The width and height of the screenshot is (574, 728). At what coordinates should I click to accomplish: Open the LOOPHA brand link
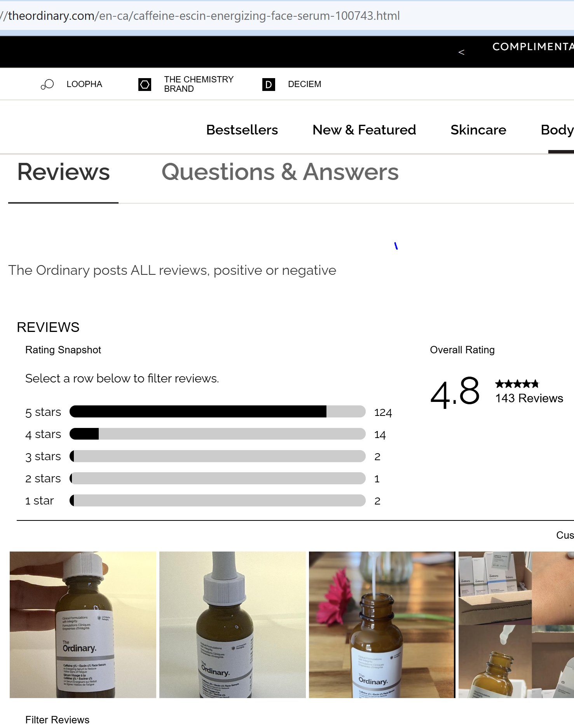(84, 84)
